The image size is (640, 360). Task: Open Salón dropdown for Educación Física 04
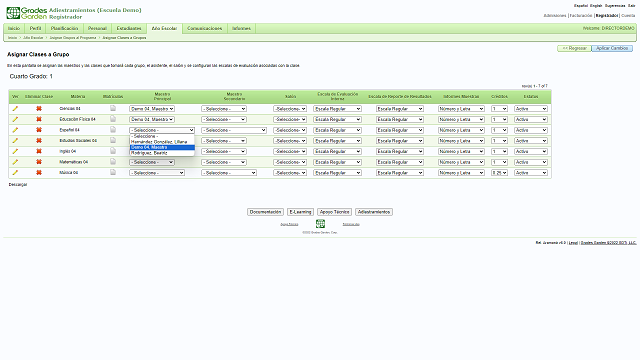pos(290,119)
